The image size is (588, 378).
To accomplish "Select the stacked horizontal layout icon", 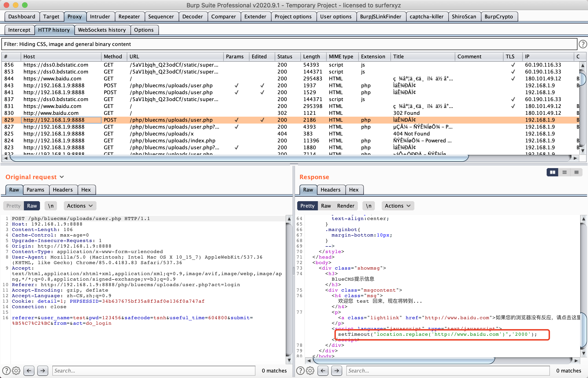I will point(564,172).
